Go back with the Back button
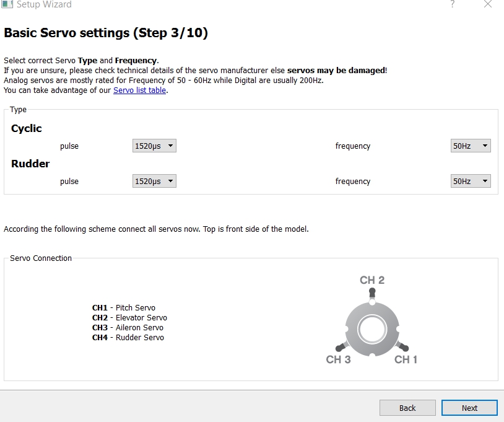504x422 pixels. tap(407, 408)
